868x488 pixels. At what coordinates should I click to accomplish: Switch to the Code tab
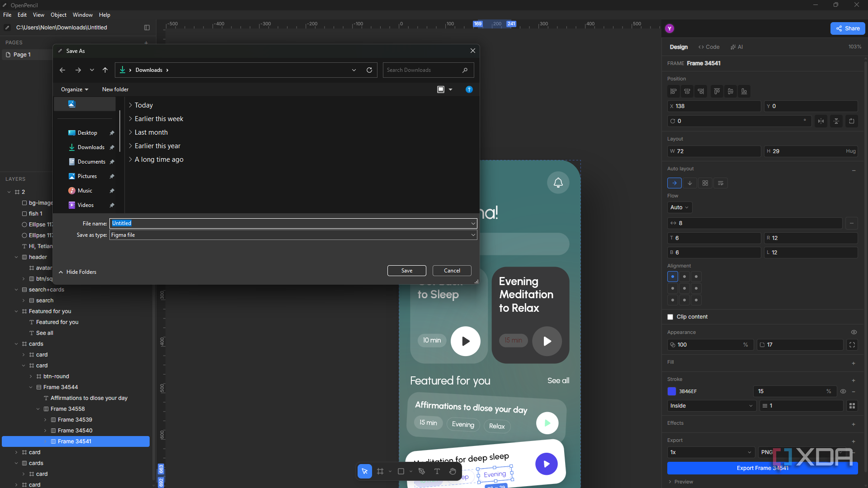pyautogui.click(x=709, y=47)
